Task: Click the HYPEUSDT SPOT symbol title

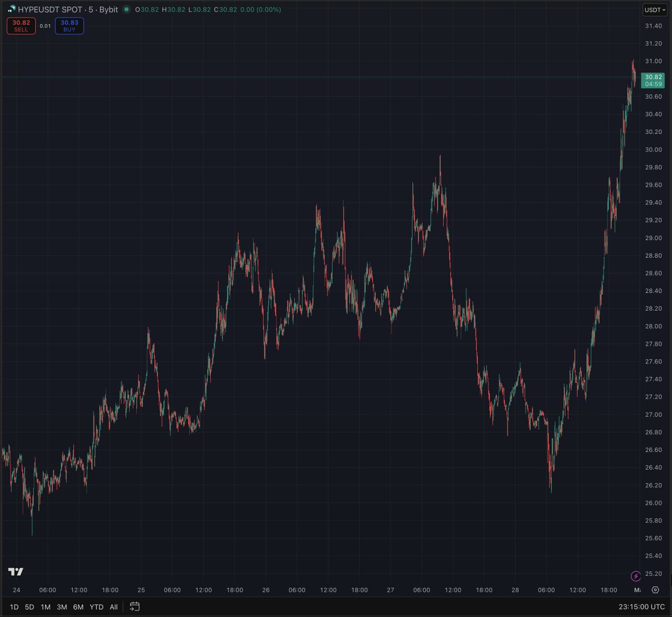Action: [50, 10]
